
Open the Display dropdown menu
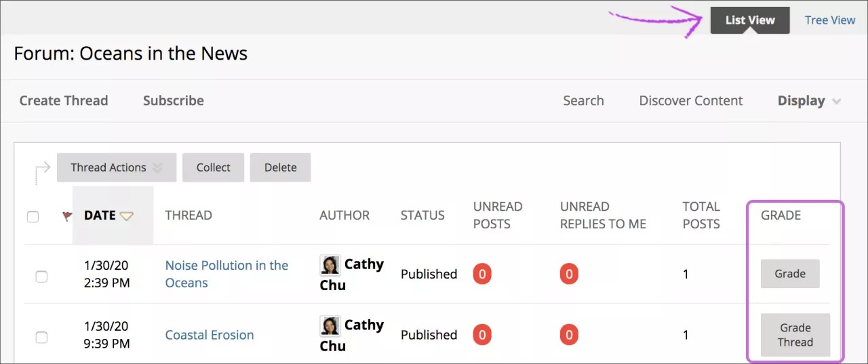(x=809, y=101)
